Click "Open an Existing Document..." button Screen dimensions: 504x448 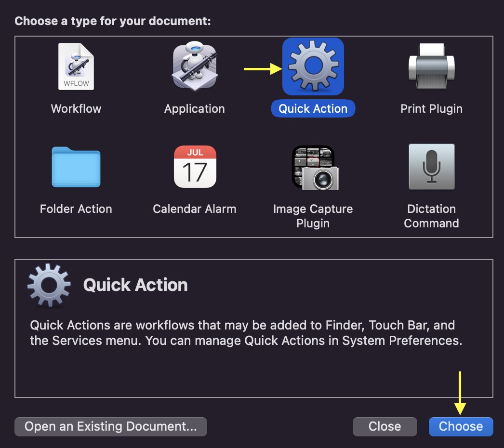(111, 426)
